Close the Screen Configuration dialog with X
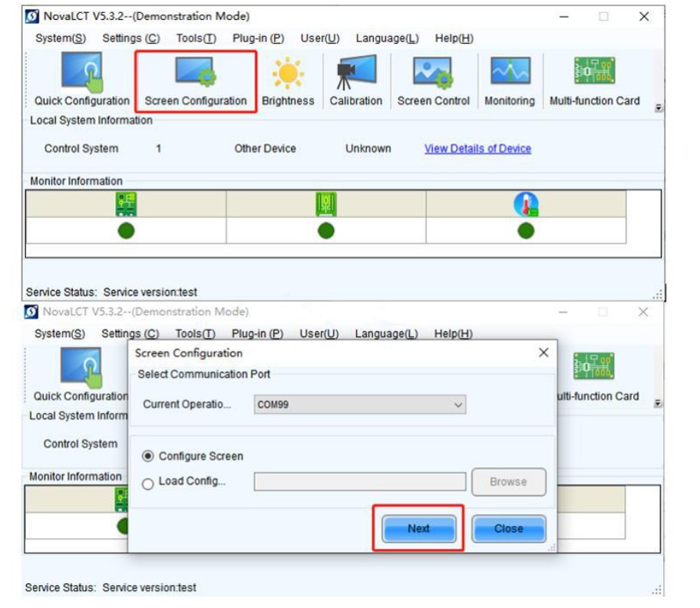Viewport: 700px width, 608px height. point(543,352)
